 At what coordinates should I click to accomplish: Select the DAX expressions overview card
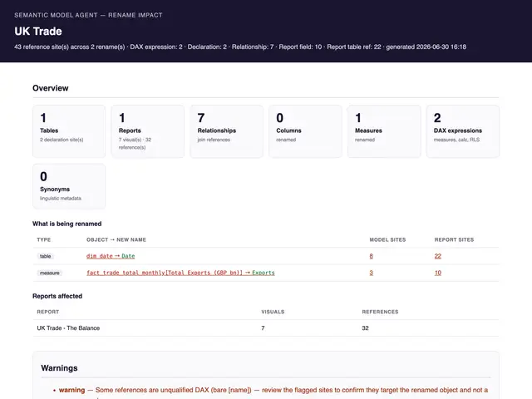tap(463, 131)
